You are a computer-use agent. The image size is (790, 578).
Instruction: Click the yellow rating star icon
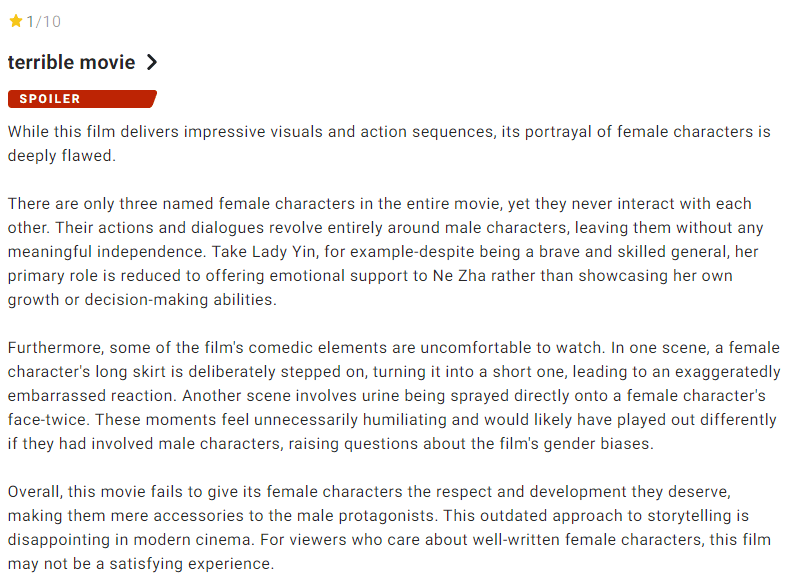15,21
